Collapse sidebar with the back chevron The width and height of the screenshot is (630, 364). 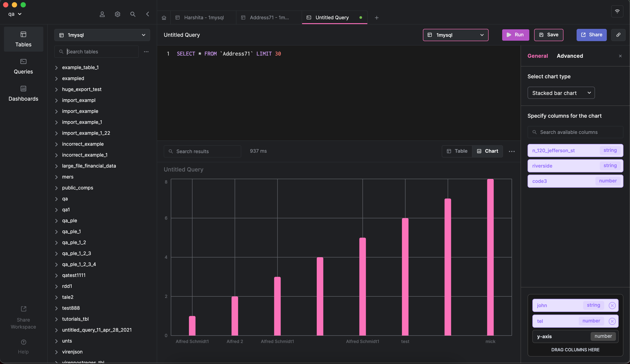pyautogui.click(x=148, y=14)
